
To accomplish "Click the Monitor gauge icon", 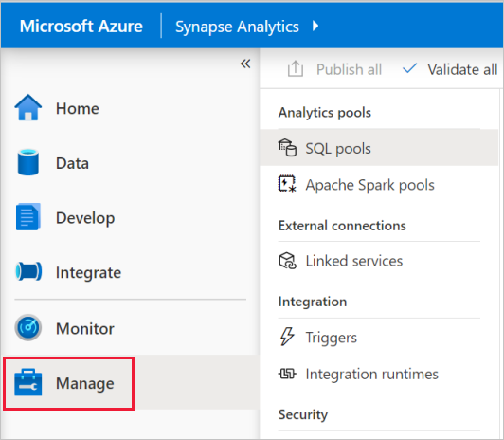I will pyautogui.click(x=28, y=328).
